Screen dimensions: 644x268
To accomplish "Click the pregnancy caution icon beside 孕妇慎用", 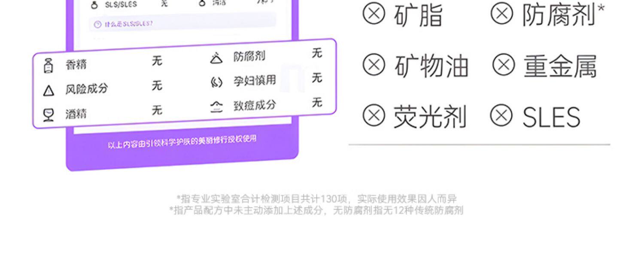I will [216, 82].
